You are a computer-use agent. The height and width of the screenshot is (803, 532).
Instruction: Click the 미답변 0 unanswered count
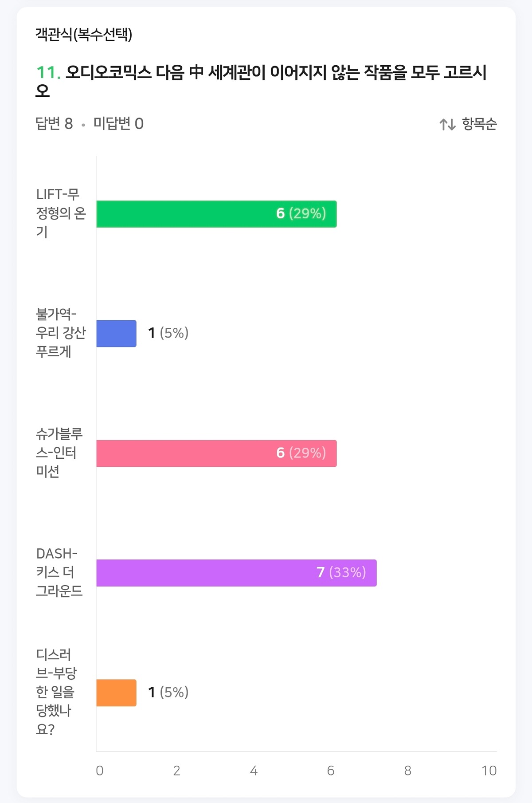118,124
